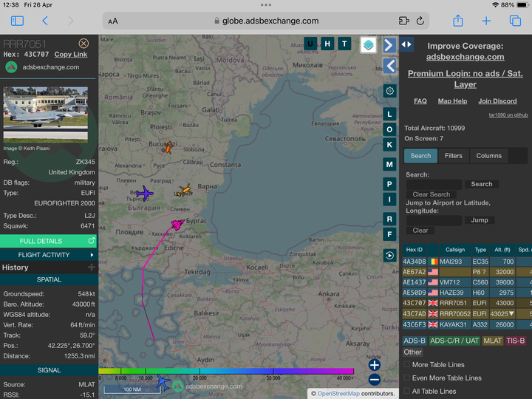Open the Premium Login link
The width and height of the screenshot is (532, 399).
[x=465, y=79]
